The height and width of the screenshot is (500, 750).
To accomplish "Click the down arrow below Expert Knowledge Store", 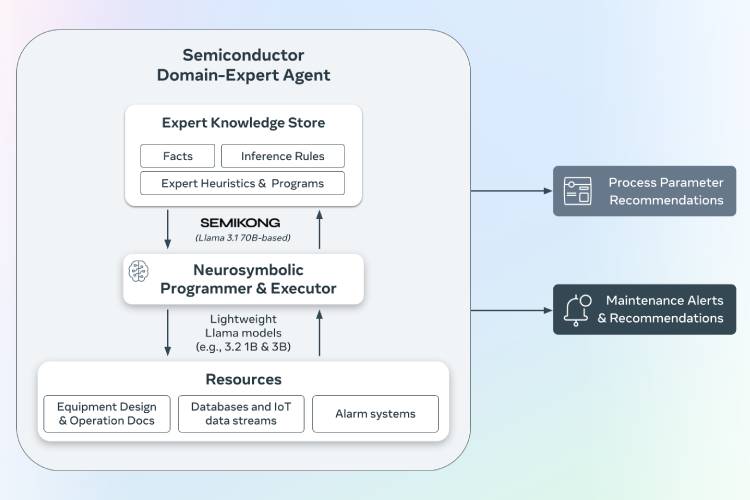I will (x=168, y=230).
